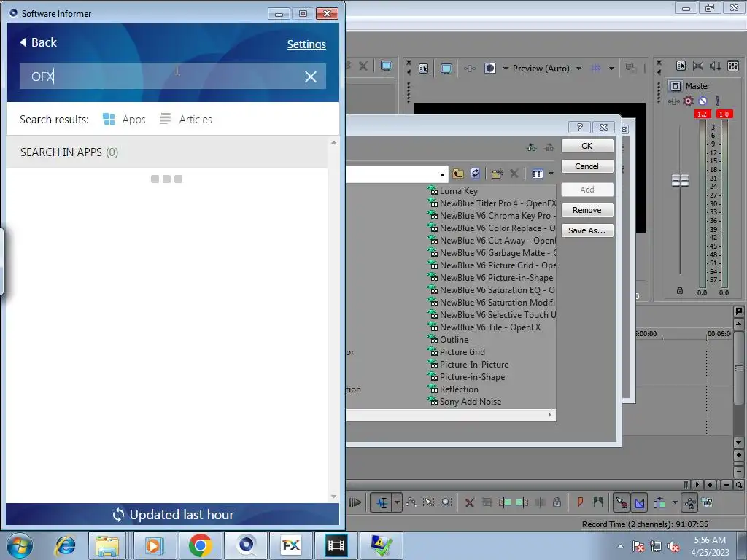
Task: Open Settings link in Software Informer
Action: pyautogui.click(x=306, y=44)
